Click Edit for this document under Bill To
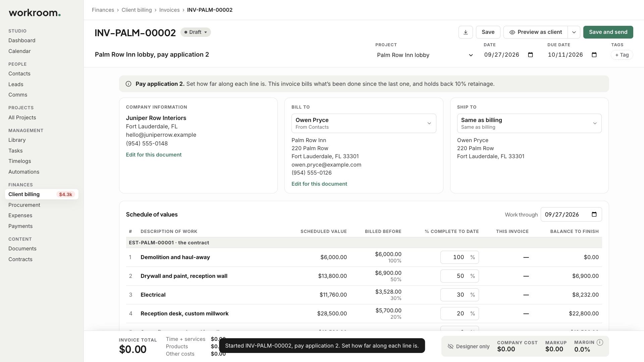The image size is (644, 362). click(319, 184)
